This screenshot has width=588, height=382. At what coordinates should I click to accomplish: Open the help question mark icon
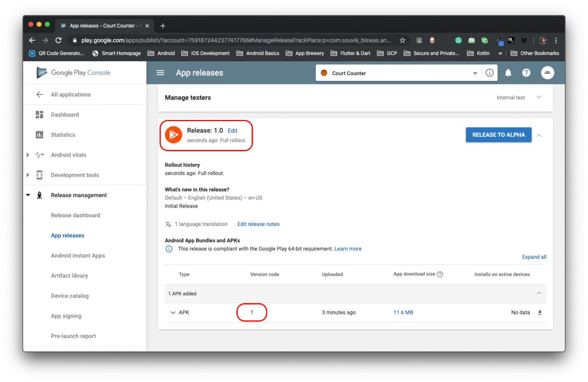526,73
